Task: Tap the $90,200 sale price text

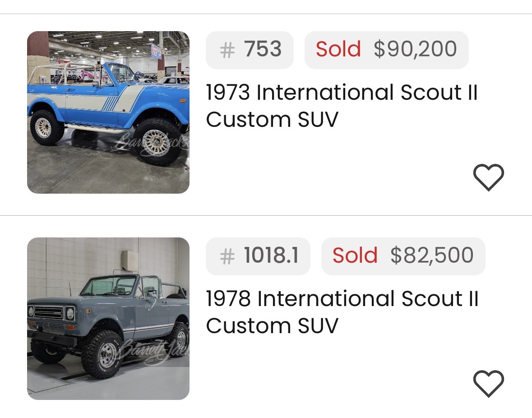Action: pyautogui.click(x=415, y=50)
